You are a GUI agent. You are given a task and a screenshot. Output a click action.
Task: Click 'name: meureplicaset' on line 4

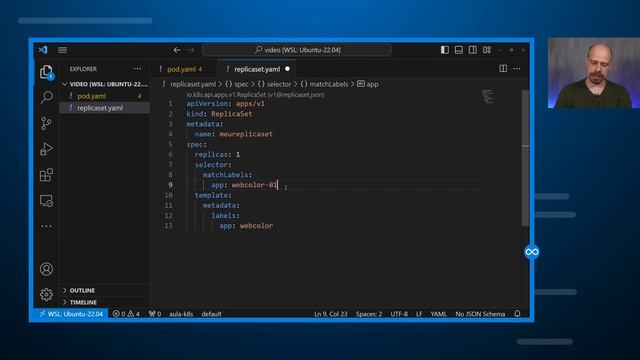click(x=233, y=134)
